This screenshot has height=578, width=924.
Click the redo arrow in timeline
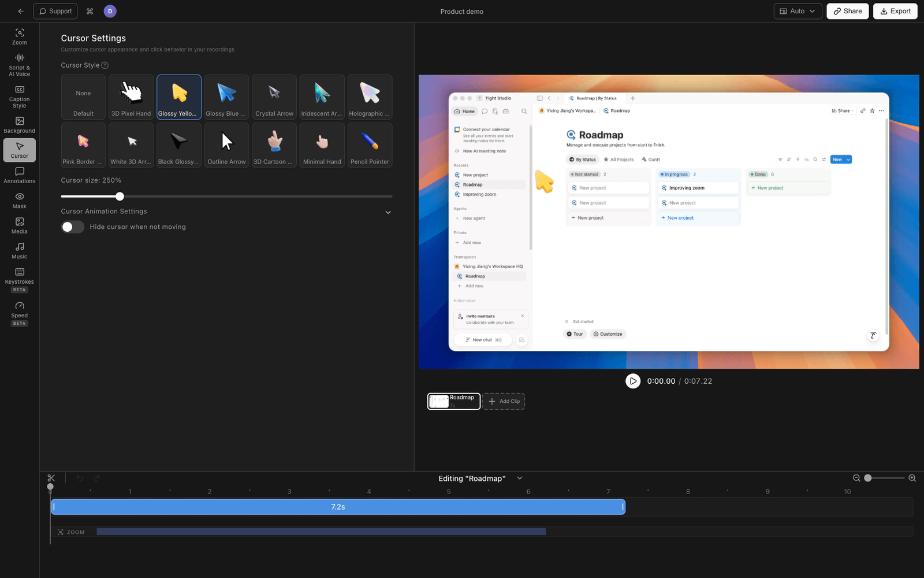[96, 478]
